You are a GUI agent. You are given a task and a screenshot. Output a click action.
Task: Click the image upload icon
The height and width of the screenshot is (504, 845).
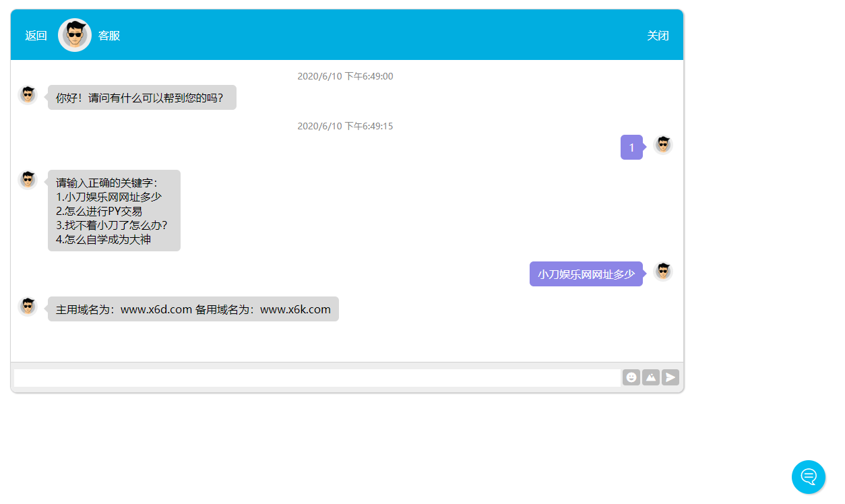(650, 377)
